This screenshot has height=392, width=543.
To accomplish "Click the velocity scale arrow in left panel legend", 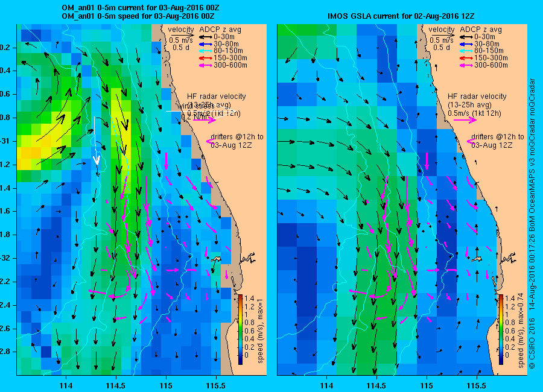I will 182,34.
